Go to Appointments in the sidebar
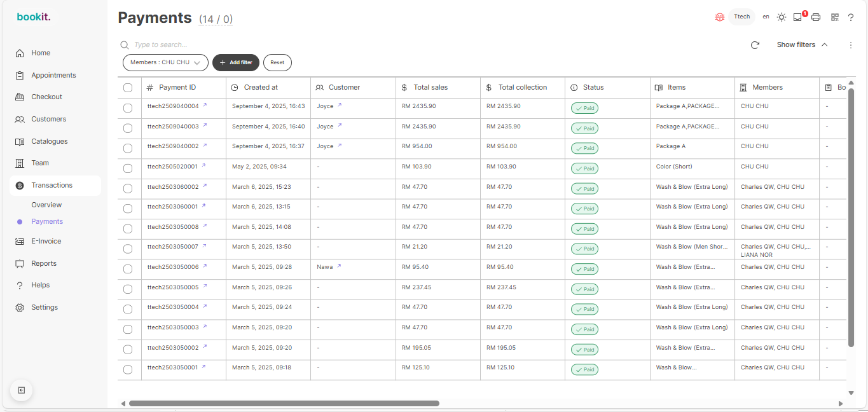This screenshot has height=412, width=868. (x=53, y=75)
